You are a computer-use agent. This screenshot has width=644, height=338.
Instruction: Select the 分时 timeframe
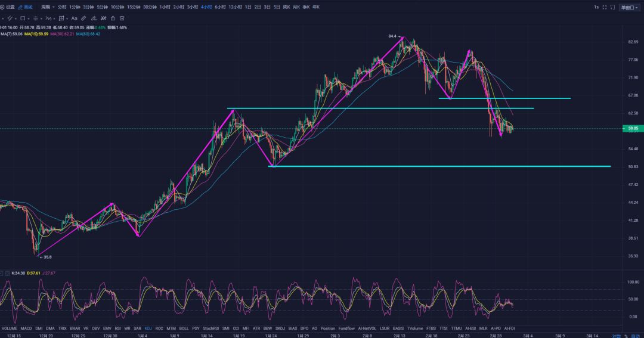pos(61,7)
